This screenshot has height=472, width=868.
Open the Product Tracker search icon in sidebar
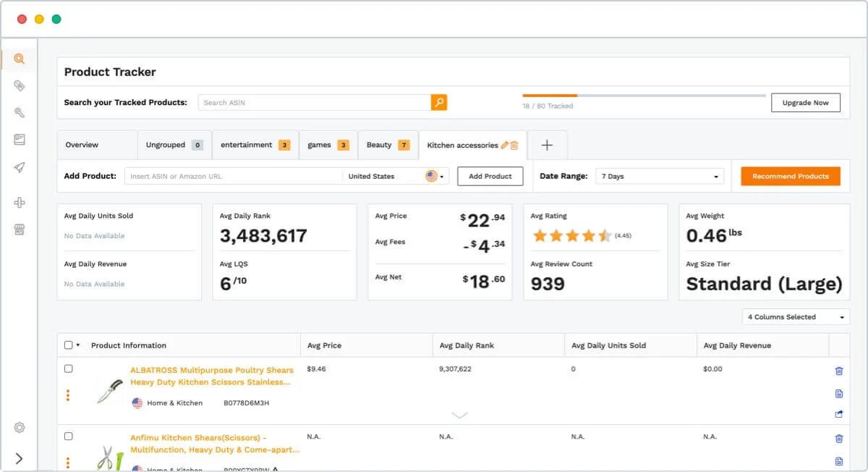20,59
